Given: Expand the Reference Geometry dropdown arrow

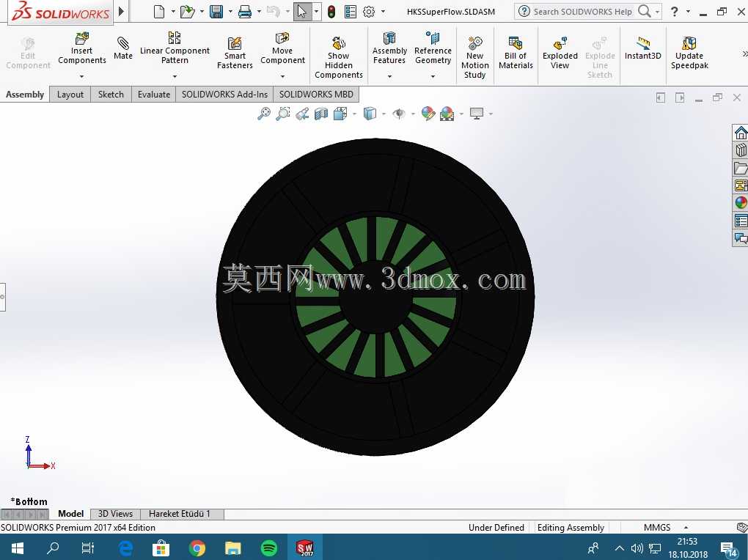Looking at the screenshot, I should 433,76.
